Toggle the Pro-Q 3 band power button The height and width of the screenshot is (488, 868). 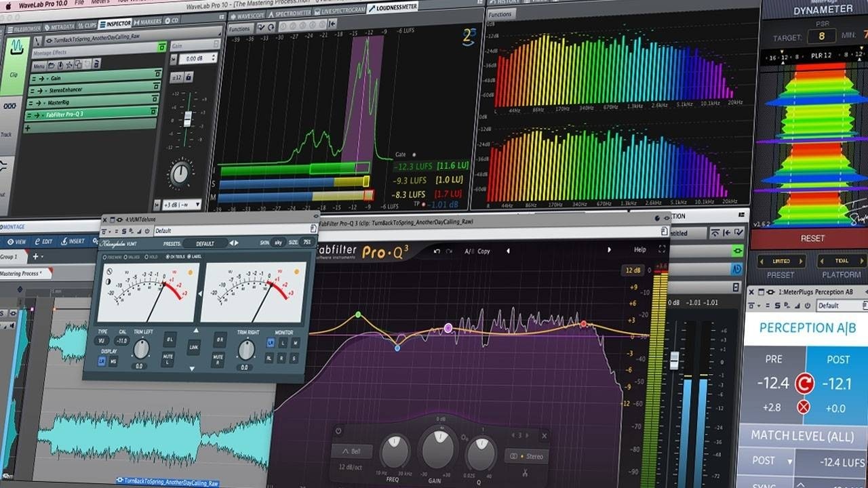[x=338, y=432]
